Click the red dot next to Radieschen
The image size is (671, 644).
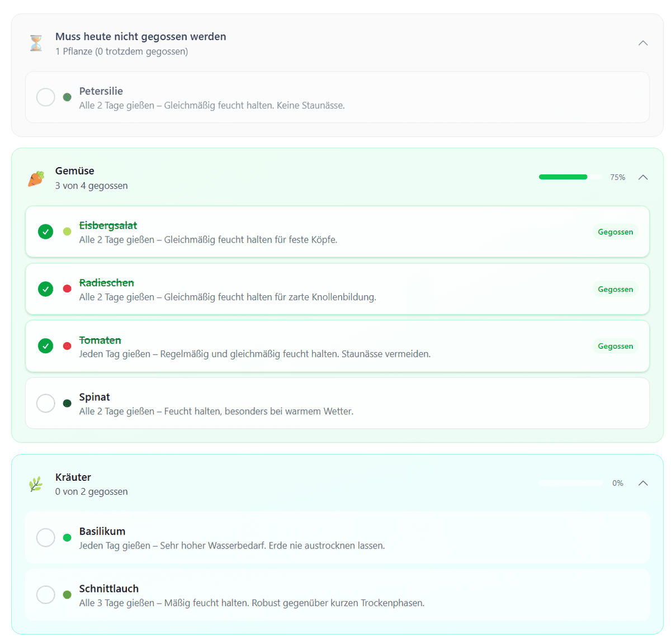pyautogui.click(x=67, y=289)
